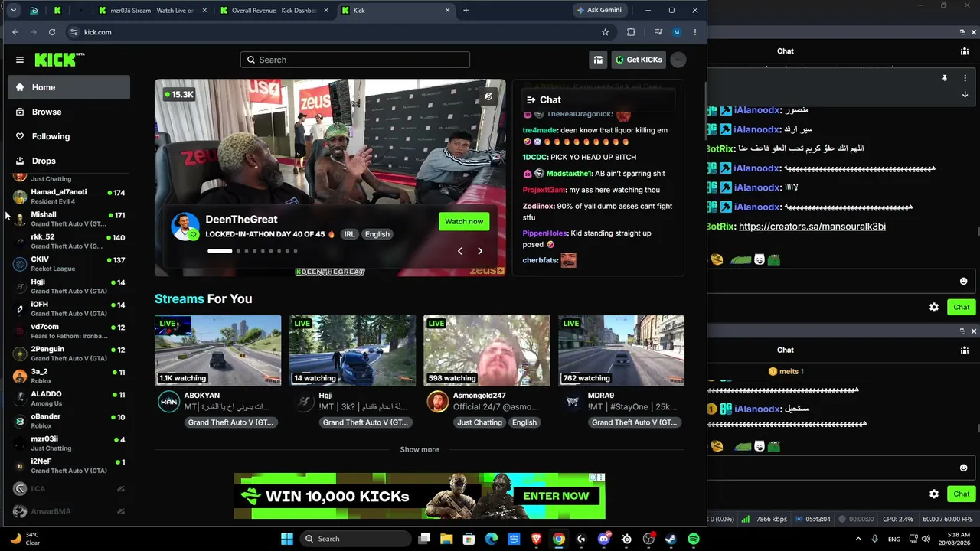The image size is (980, 551).
Task: Open Hamad_al7anoti channel in the sidebar
Action: coord(69,196)
